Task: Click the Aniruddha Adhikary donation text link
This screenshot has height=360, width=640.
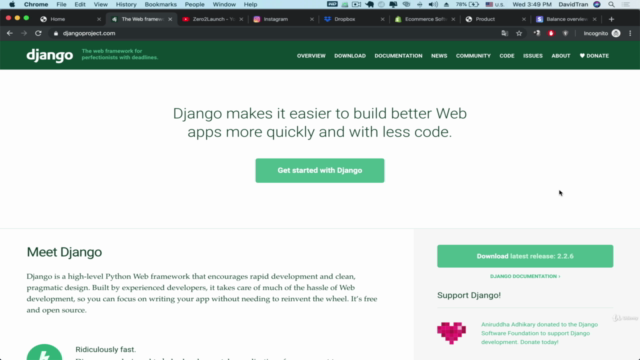Action: coord(540,333)
